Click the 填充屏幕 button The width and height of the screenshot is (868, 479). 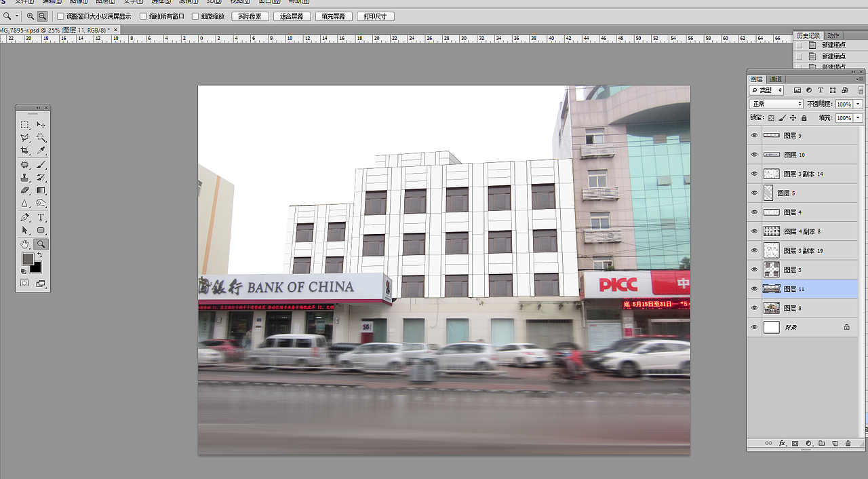334,16
